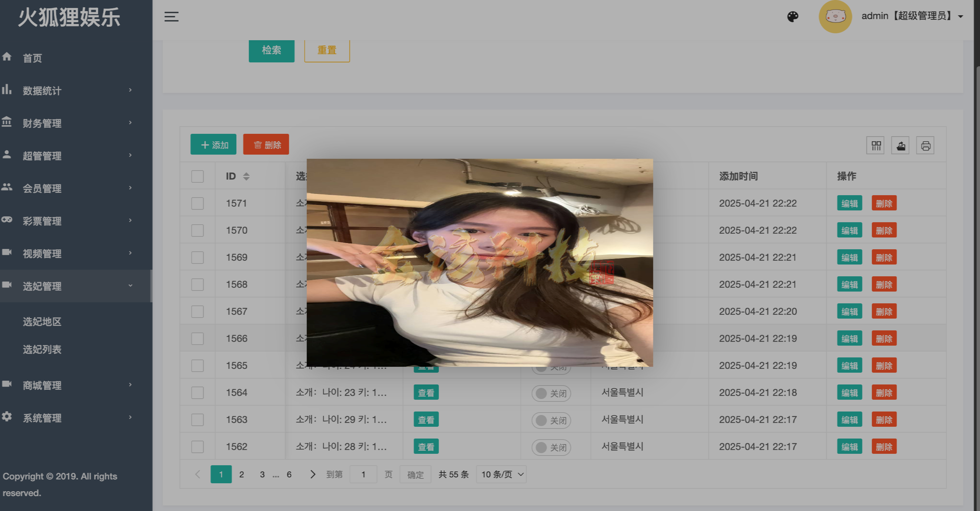The height and width of the screenshot is (511, 980).
Task: Click the admin pig avatar
Action: [835, 16]
